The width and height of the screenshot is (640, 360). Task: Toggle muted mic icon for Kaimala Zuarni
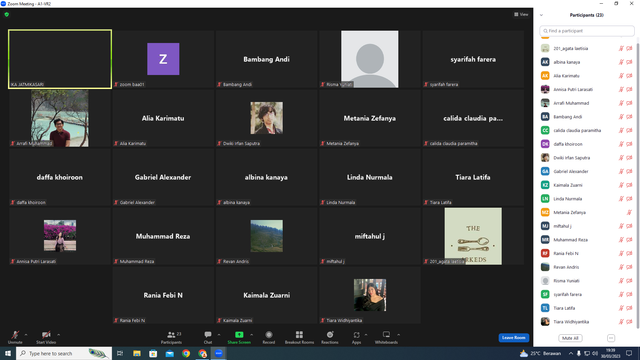[x=621, y=185]
